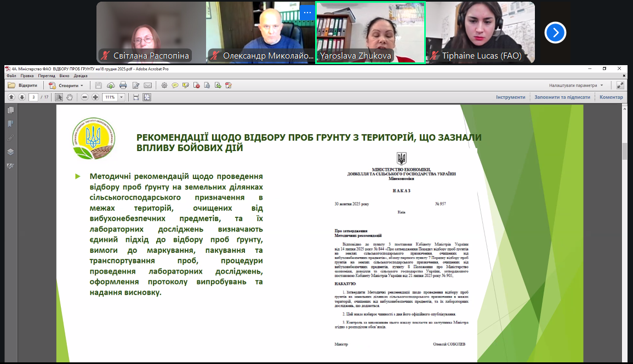Screen dimensions: 633x364
Task: Open the Інструменти pane
Action: (510, 97)
